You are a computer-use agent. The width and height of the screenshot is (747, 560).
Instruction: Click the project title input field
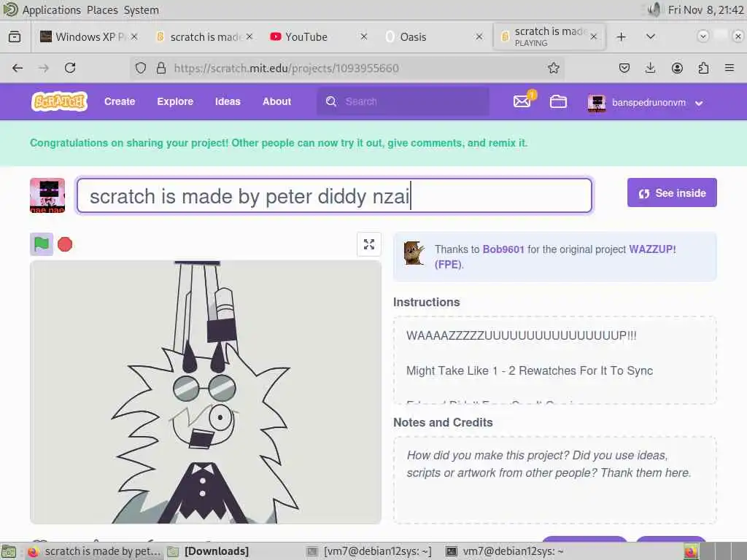[x=334, y=195]
